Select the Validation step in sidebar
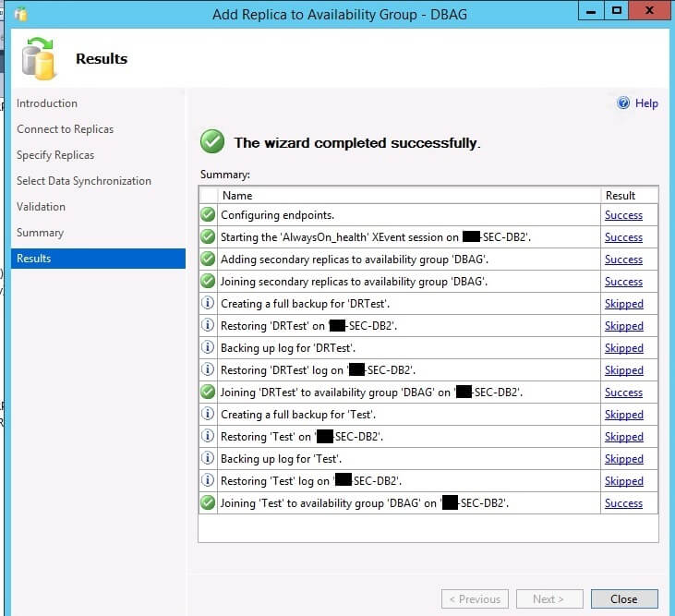675x616 pixels. [41, 207]
